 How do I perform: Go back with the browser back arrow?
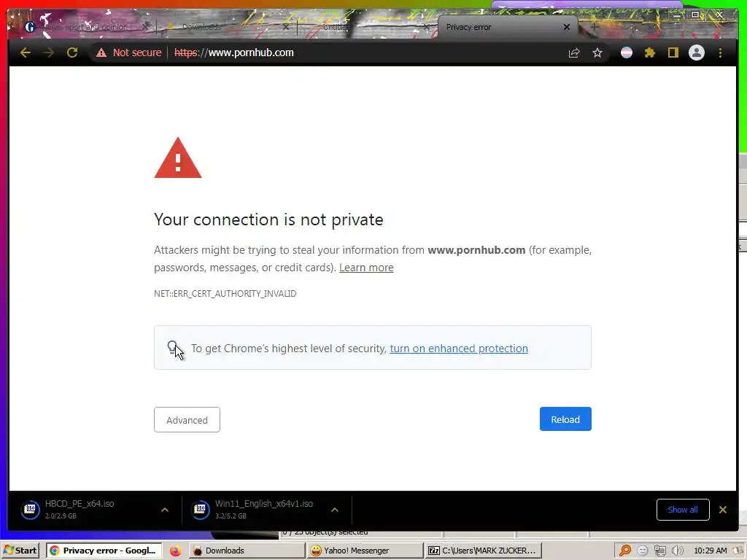[x=26, y=52]
